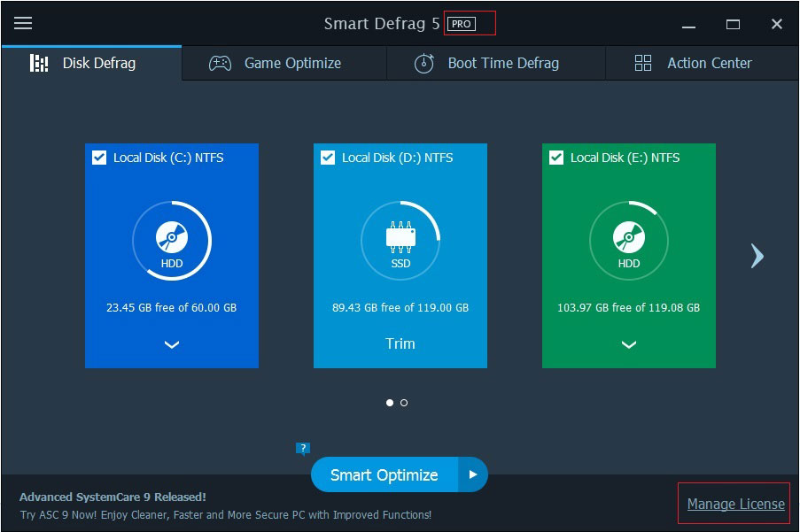Select the first page indicator dot
The image size is (800, 532).
point(390,403)
